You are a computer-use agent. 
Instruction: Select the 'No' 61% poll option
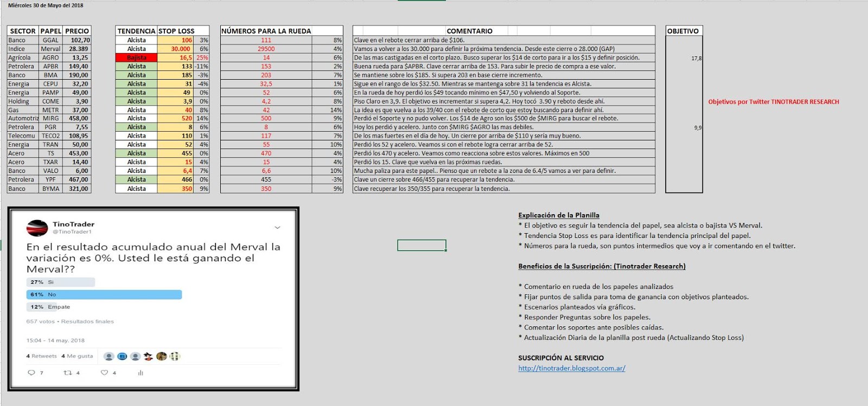pos(104,294)
